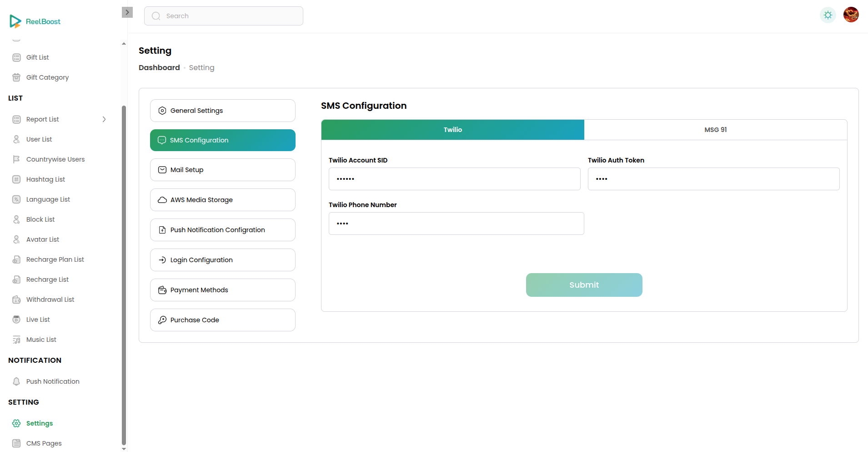Click the search magnifier icon

click(x=156, y=16)
